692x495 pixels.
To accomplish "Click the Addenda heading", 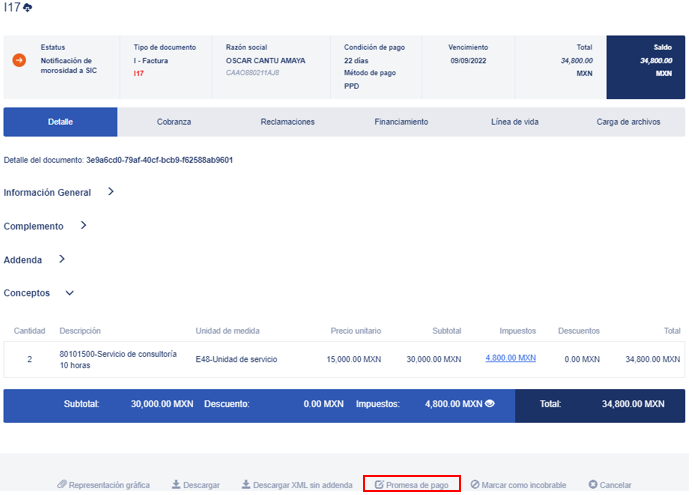I will click(23, 260).
